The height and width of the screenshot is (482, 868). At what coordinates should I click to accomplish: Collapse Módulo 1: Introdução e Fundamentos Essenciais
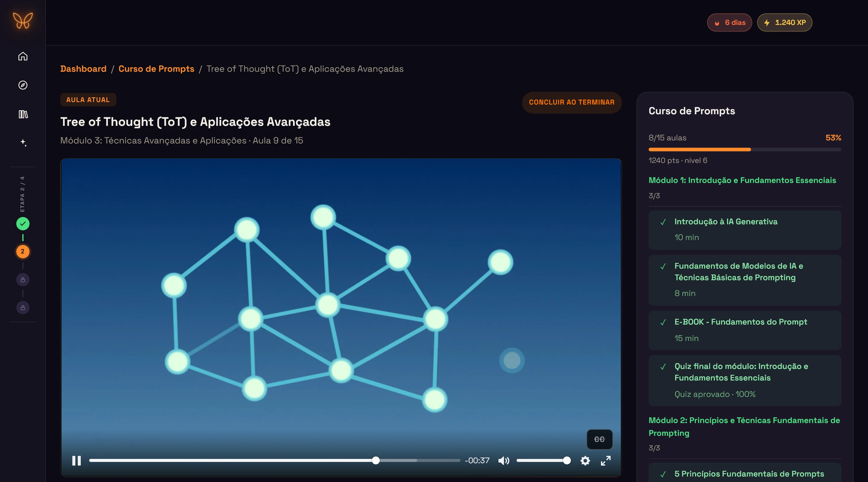pyautogui.click(x=742, y=180)
